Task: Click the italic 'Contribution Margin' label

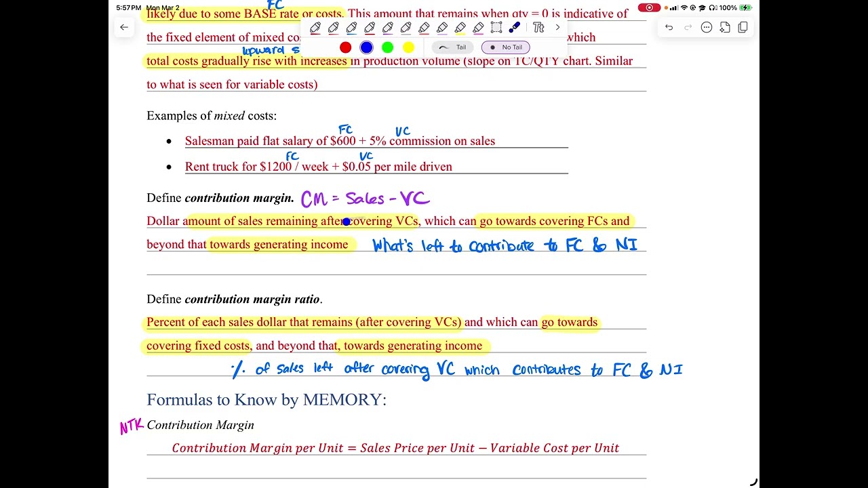Action: (200, 425)
